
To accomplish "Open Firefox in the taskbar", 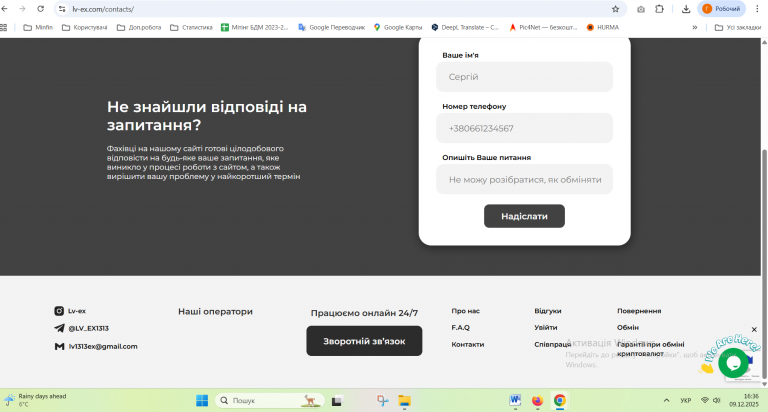I will [x=537, y=401].
